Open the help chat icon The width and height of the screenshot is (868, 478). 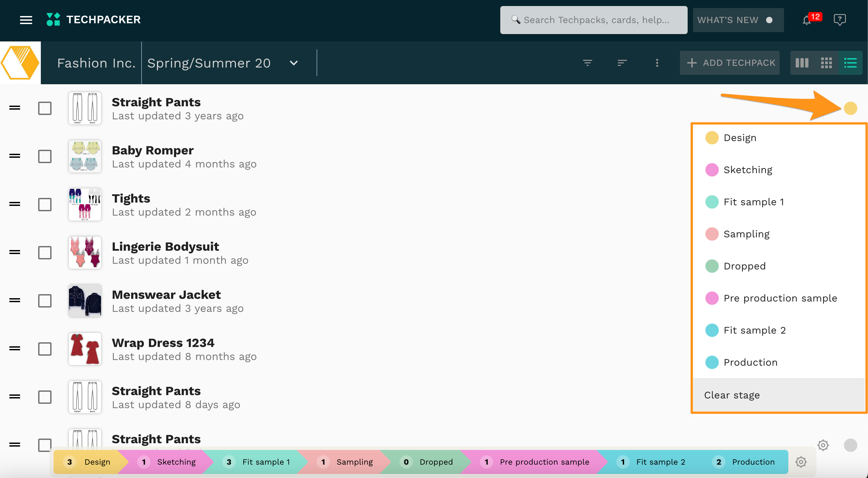pos(839,20)
